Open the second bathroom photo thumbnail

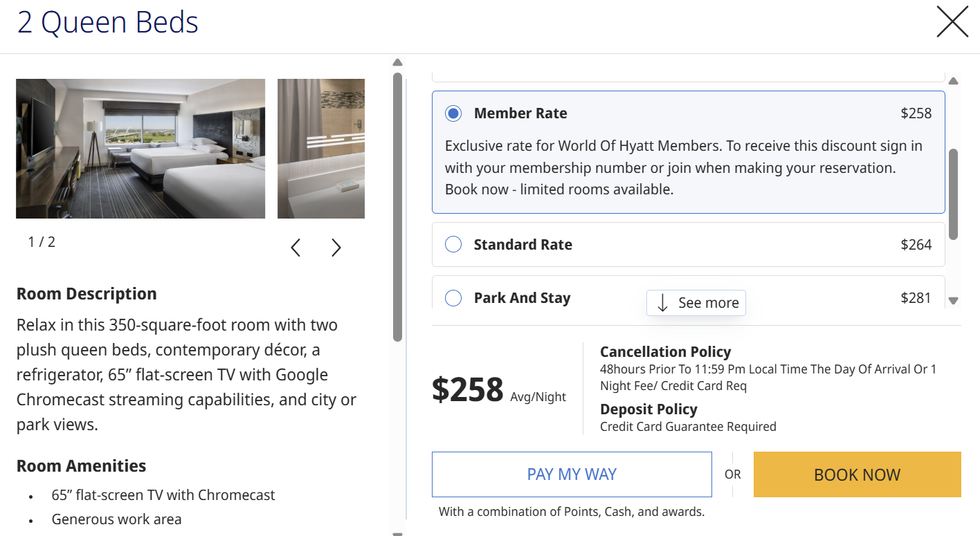tap(321, 149)
